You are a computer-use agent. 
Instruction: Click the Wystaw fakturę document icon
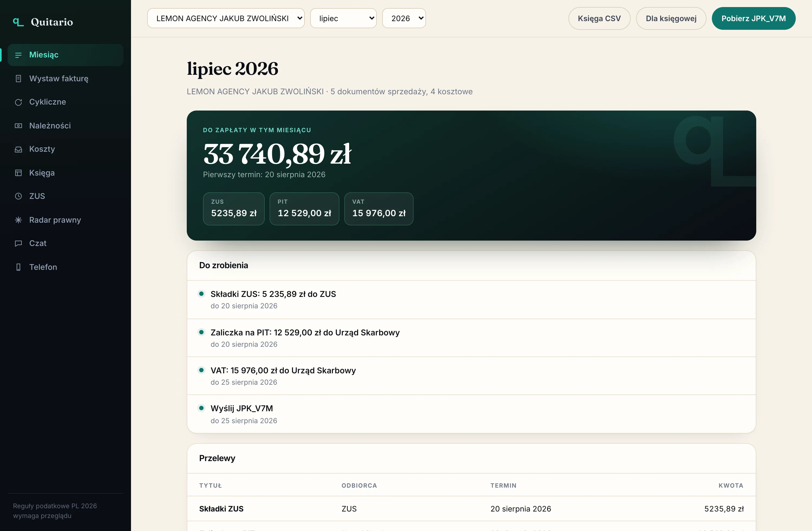(18, 79)
